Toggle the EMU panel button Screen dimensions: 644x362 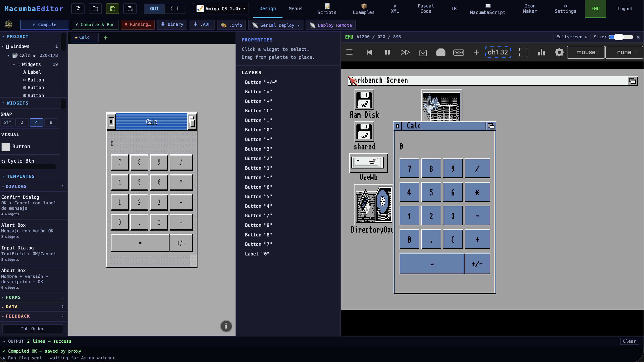point(595,9)
